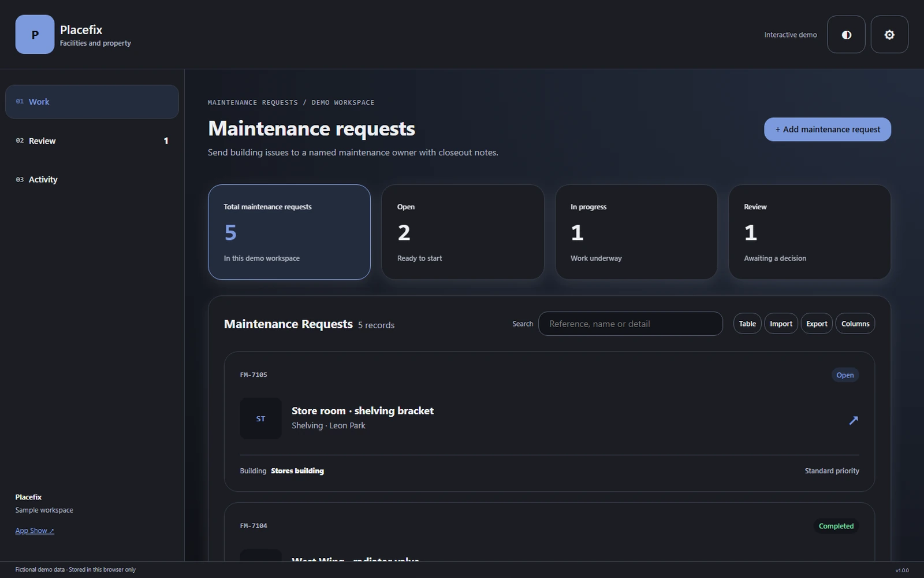Screen dimensions: 924x578
Task: Click the Open status badge on FM-7105
Action: point(845,375)
